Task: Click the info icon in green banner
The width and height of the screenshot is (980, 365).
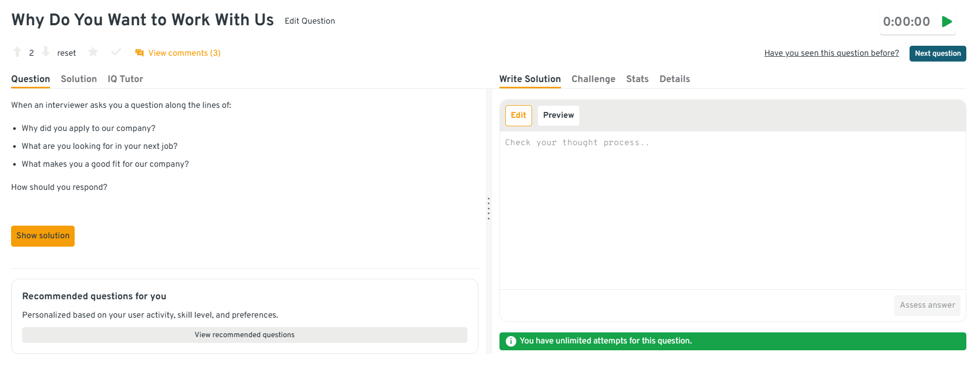Action: tap(511, 341)
